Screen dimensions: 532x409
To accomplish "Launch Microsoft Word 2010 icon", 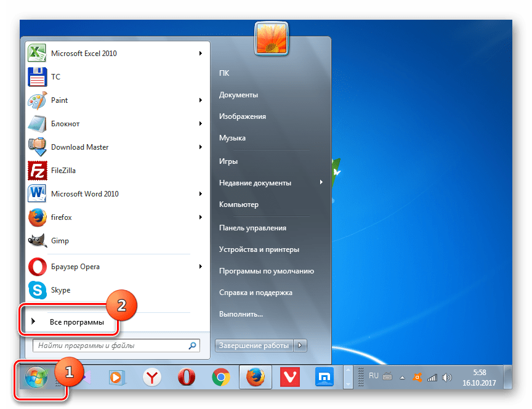I will point(37,194).
